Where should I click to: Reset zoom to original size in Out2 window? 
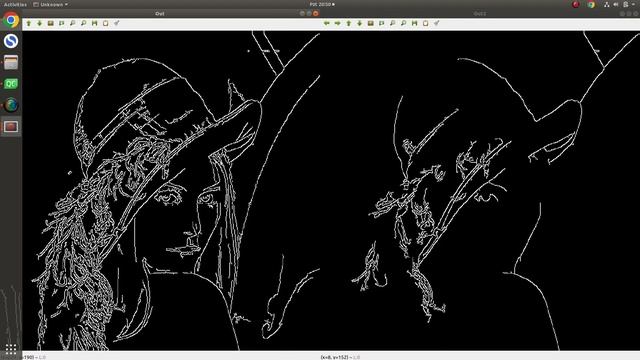click(x=371, y=23)
